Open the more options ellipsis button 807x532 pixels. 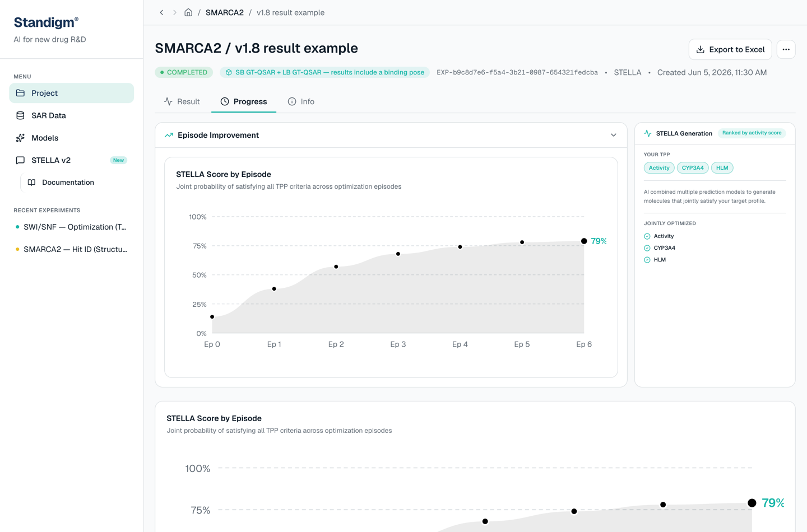(786, 49)
